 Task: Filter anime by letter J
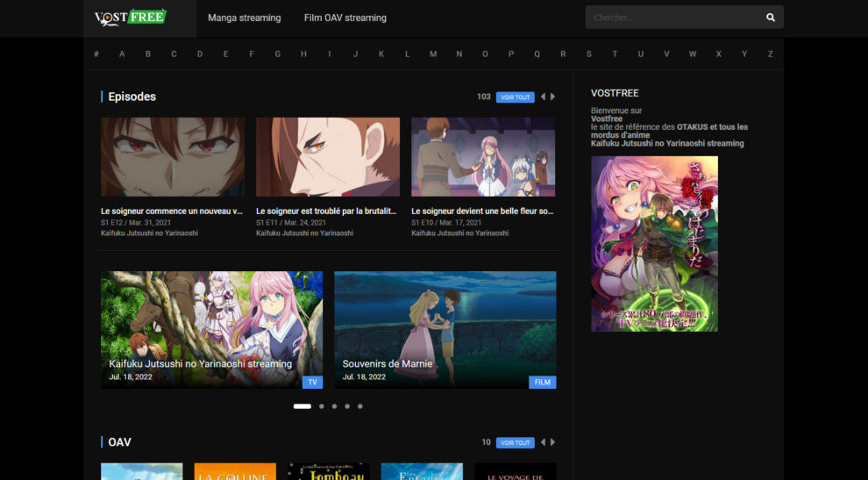[x=355, y=54]
